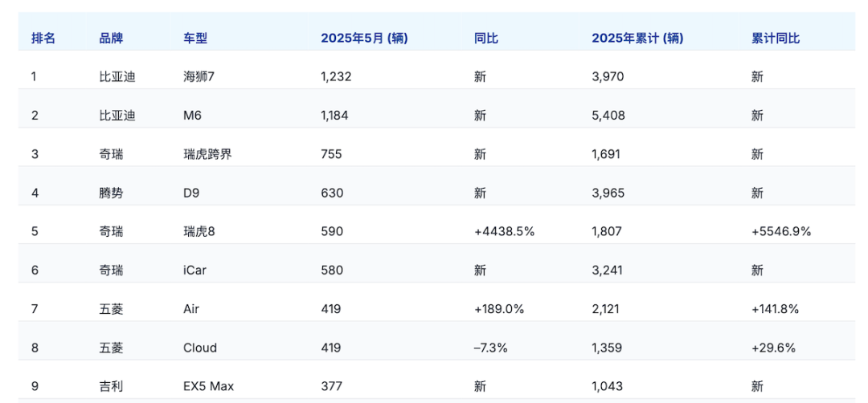Click the 2025年累计 (辆) column header
Viewport: 868px width, 403px height.
[x=637, y=39]
